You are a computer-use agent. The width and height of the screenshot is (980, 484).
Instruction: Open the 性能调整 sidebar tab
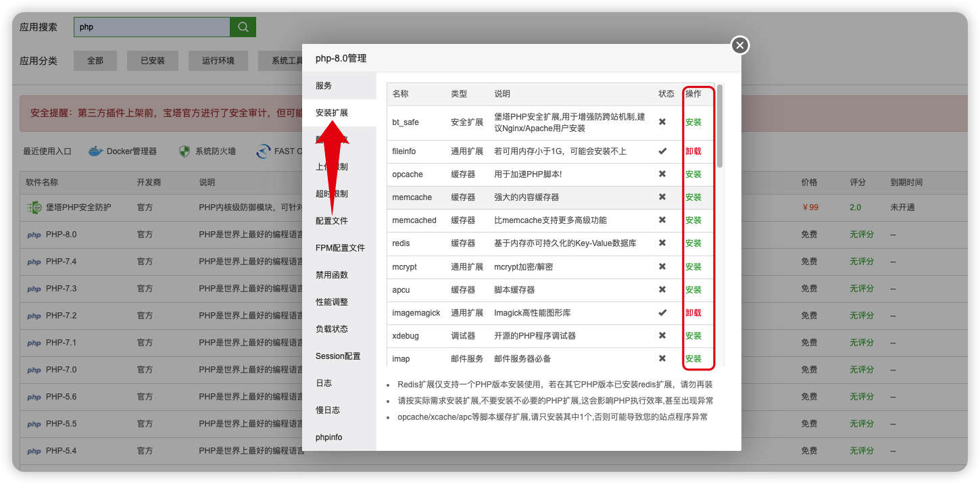click(339, 302)
